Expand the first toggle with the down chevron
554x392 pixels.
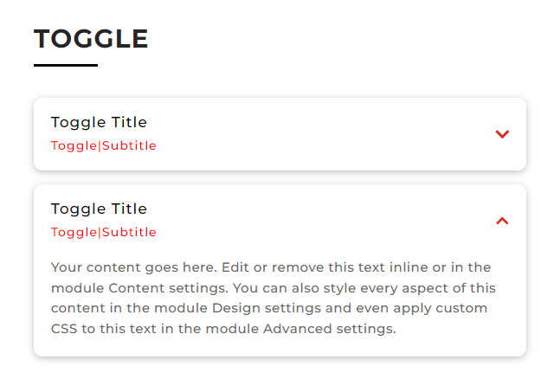click(x=502, y=134)
